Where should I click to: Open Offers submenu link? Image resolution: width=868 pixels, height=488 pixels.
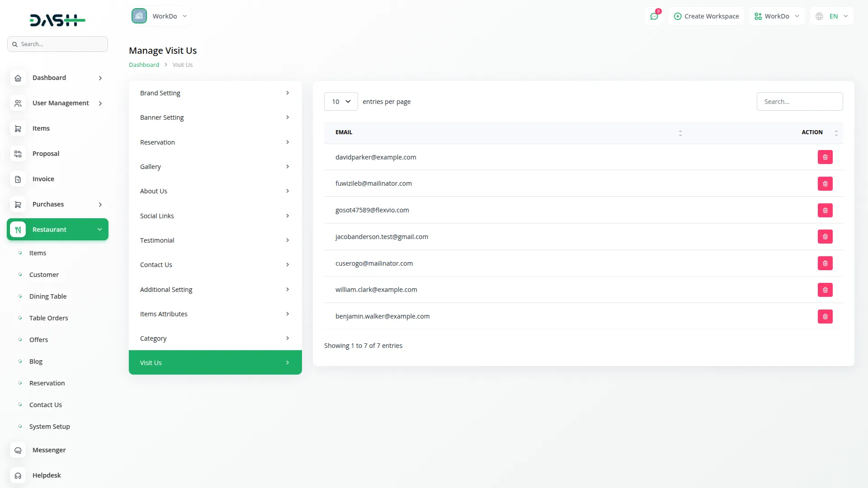(38, 340)
